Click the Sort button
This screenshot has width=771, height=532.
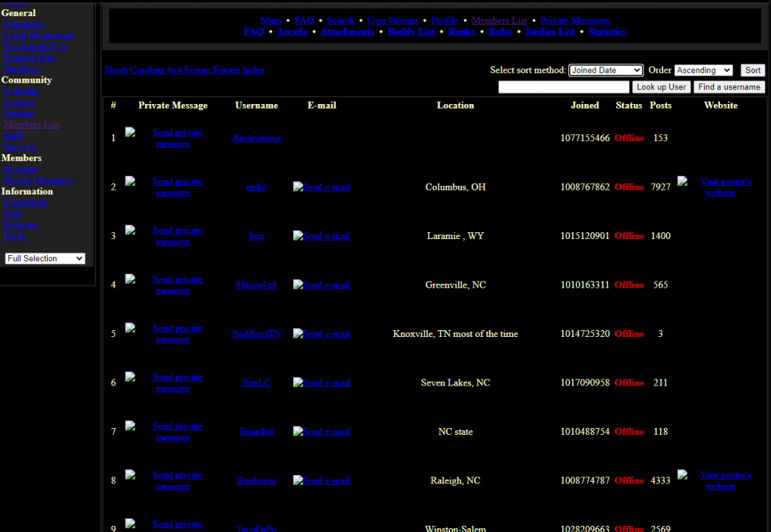pos(752,70)
